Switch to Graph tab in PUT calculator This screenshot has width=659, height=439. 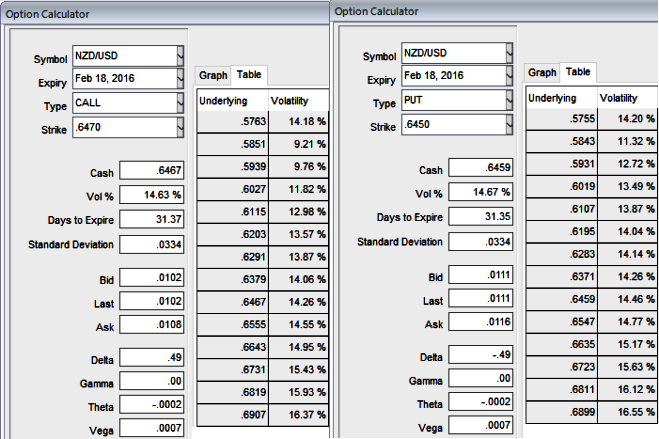point(542,72)
